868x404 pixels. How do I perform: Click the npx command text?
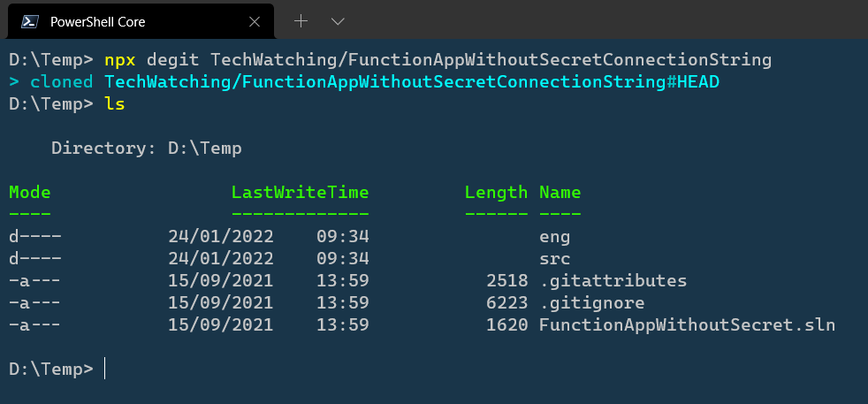(119, 60)
